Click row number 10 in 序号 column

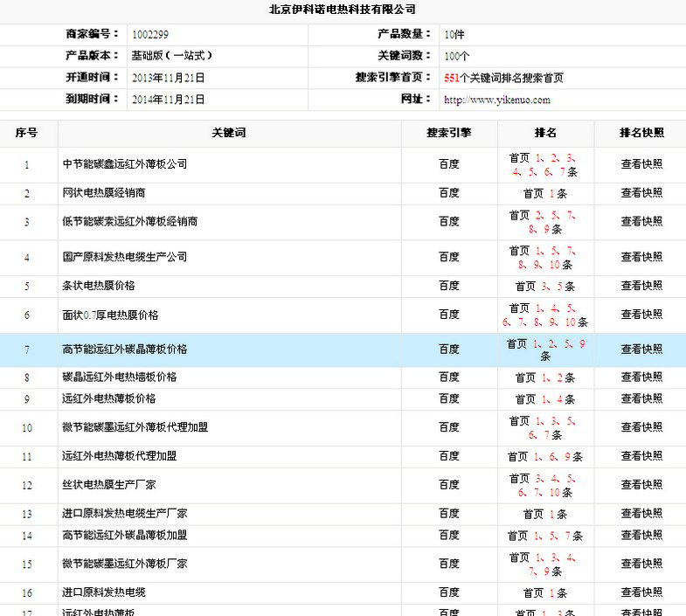(x=27, y=428)
